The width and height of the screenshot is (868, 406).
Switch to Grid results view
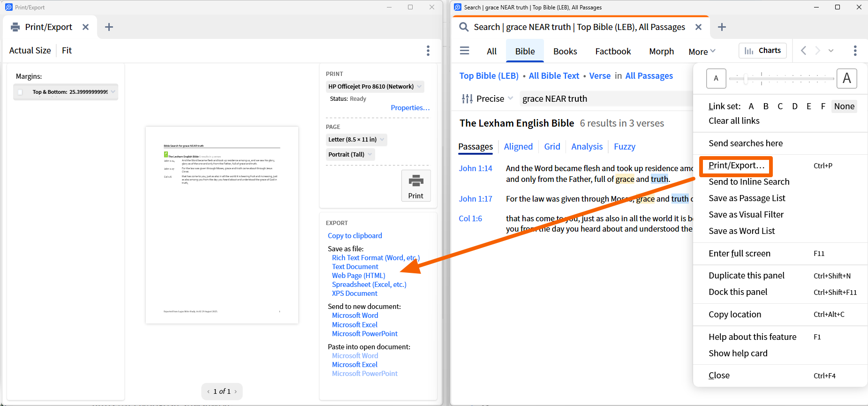click(552, 147)
